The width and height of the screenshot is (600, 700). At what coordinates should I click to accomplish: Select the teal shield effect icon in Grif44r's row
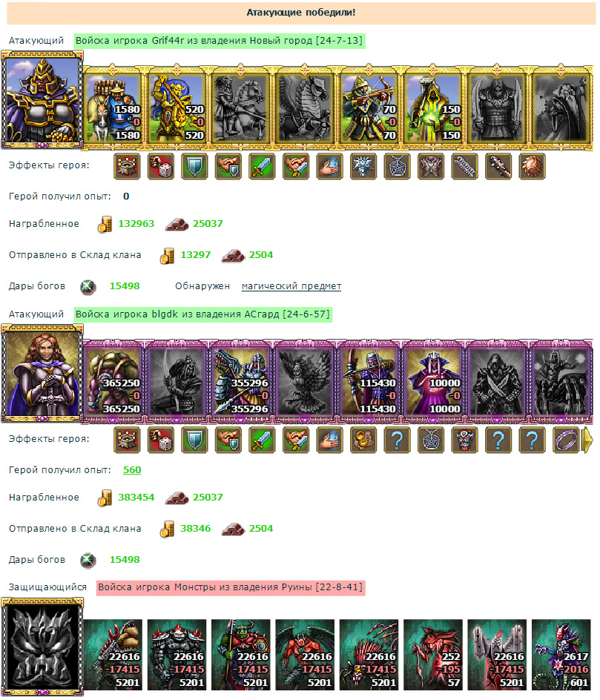[x=194, y=166]
